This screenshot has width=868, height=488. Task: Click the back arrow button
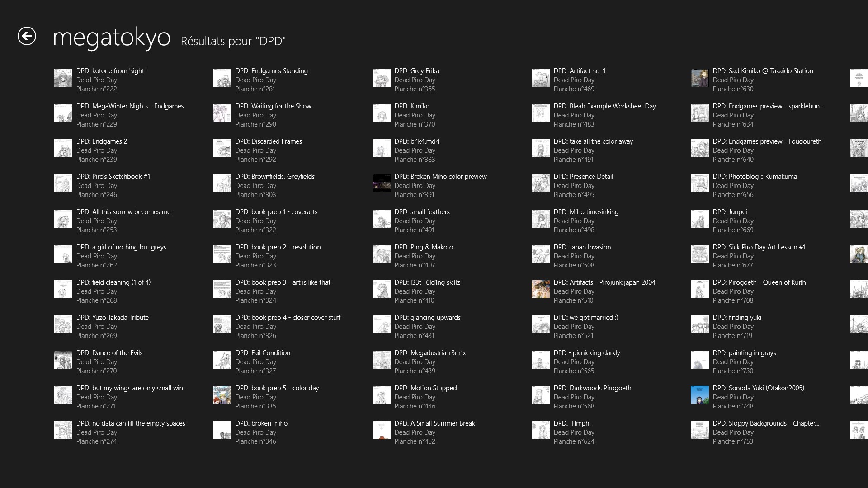pyautogui.click(x=27, y=36)
